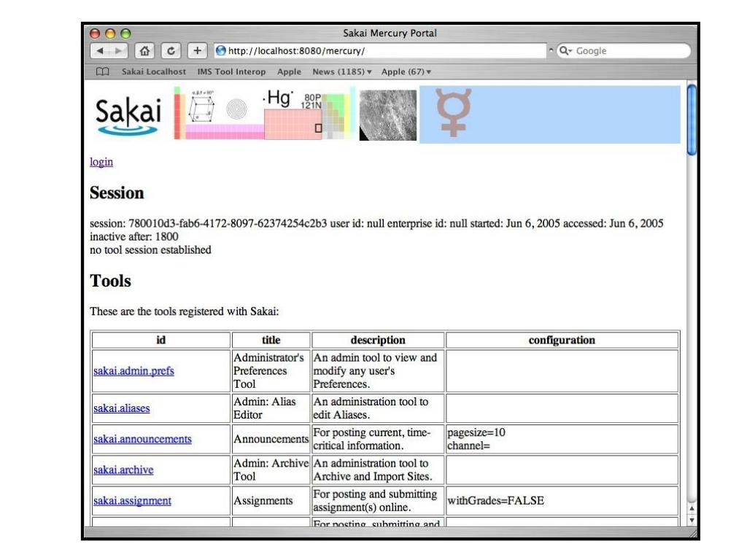The width and height of the screenshot is (747, 560).
Task: Click the Google search field
Action: point(624,50)
